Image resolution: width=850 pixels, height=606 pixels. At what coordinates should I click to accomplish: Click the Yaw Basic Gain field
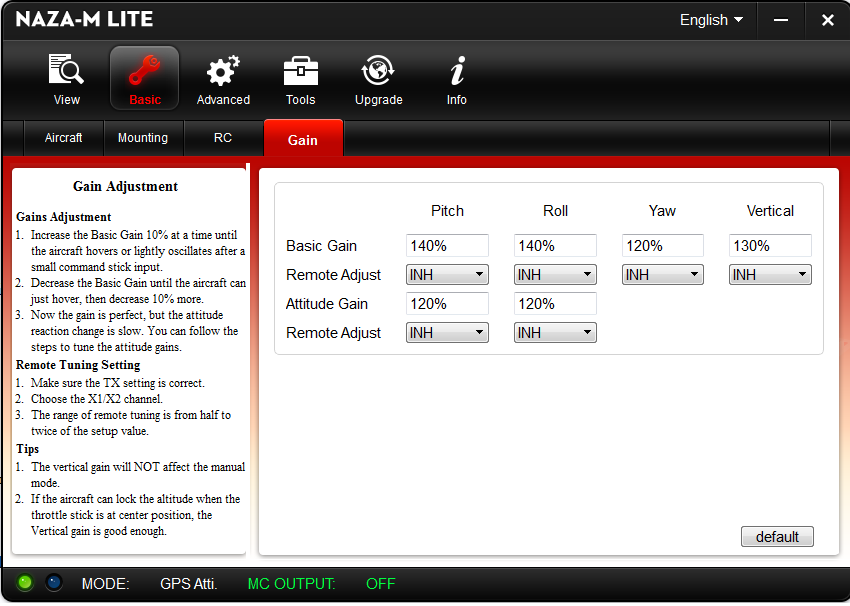pyautogui.click(x=662, y=246)
